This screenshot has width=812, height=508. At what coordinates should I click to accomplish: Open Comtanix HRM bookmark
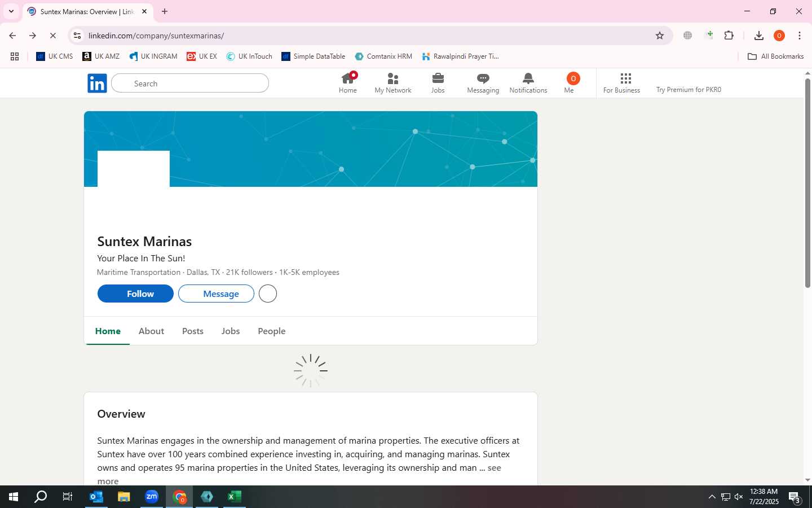[x=383, y=56]
